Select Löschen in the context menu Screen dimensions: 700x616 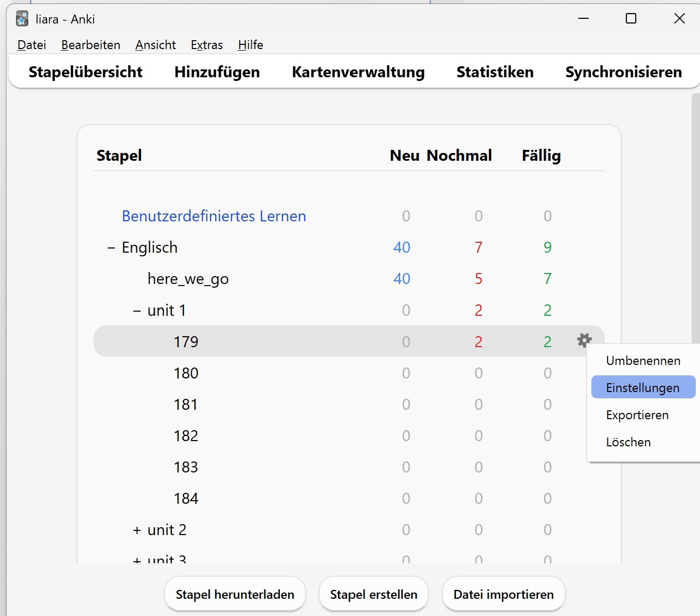point(644,442)
